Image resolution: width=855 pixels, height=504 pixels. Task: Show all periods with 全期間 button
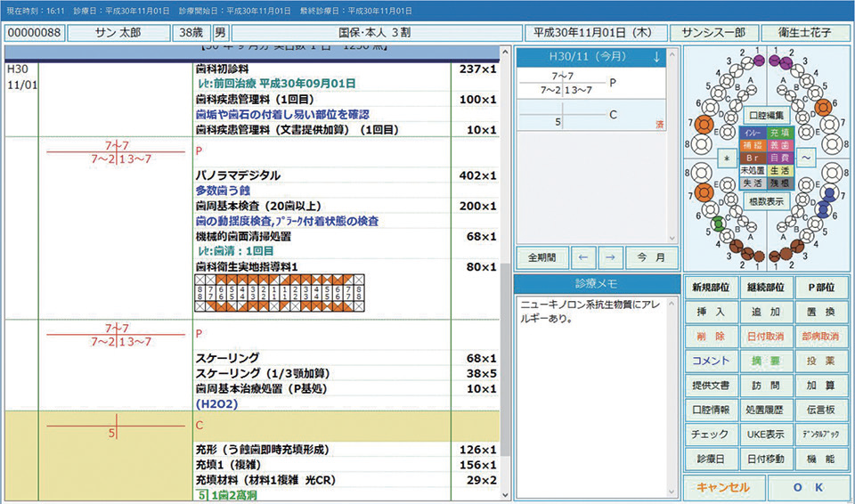pos(541,257)
